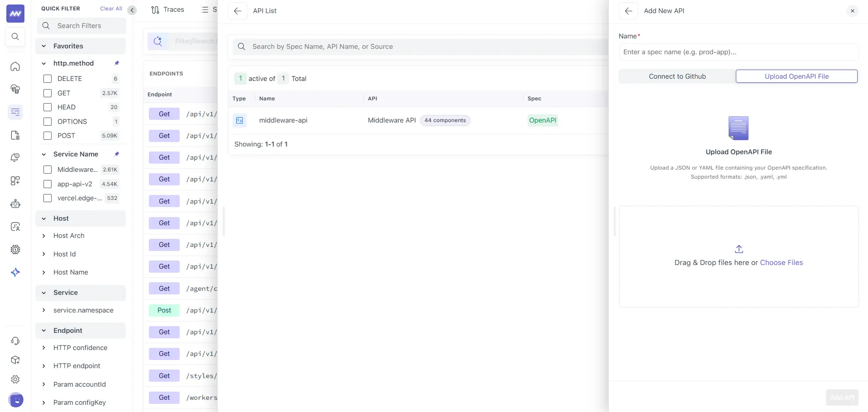Check the POST http.method checkbox

pyautogui.click(x=47, y=136)
